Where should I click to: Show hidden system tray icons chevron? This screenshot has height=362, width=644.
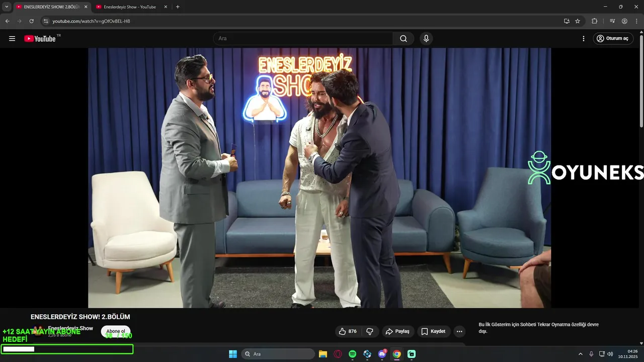coord(581,354)
